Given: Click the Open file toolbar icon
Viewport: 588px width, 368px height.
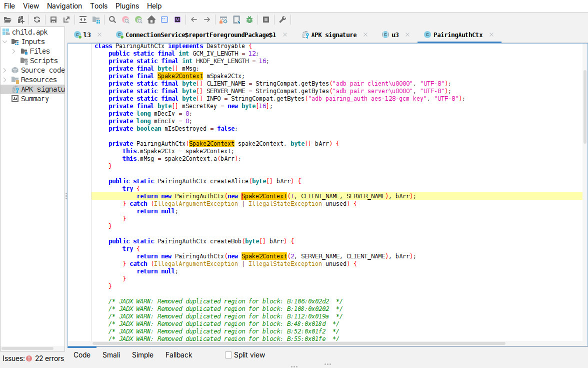Looking at the screenshot, I should 7,20.
